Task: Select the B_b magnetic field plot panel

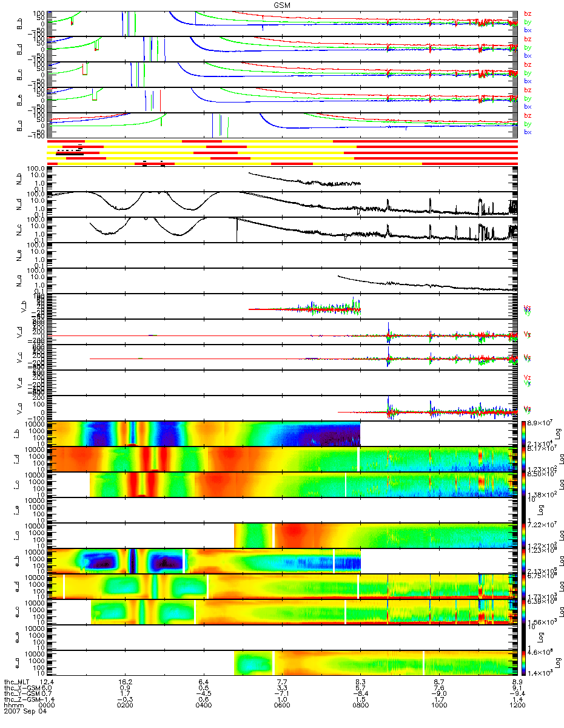Action: pos(284,22)
